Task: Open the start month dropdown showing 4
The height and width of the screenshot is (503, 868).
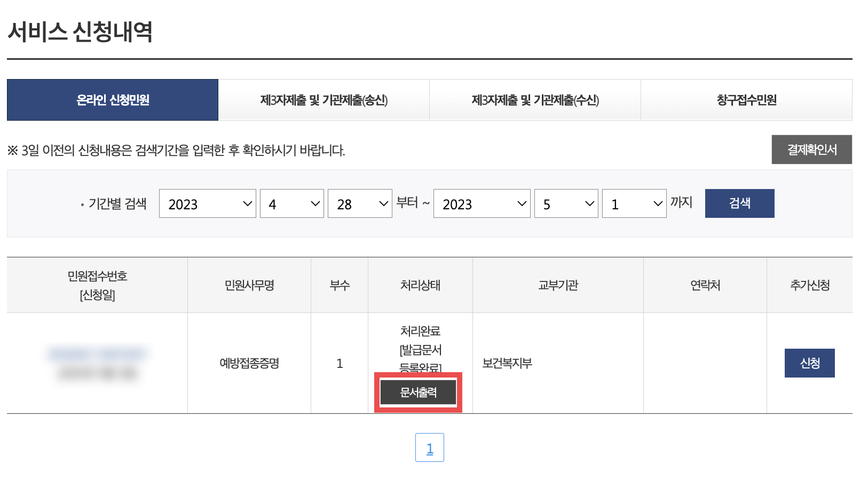Action: pyautogui.click(x=291, y=203)
